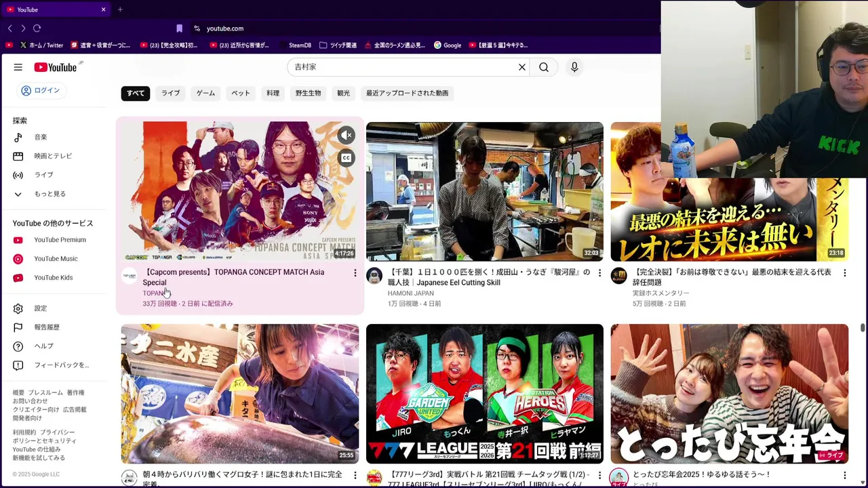
Task: Select the 料理 filter chip
Action: (273, 93)
